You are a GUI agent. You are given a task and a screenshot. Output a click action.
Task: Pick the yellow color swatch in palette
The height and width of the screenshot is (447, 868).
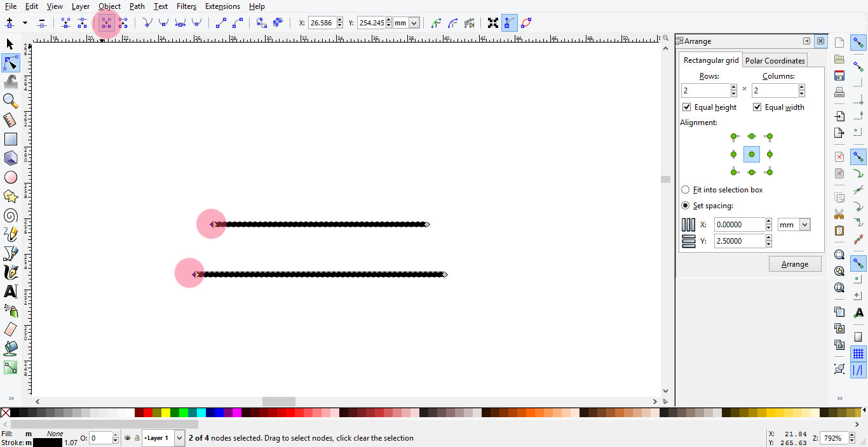[x=166, y=413]
